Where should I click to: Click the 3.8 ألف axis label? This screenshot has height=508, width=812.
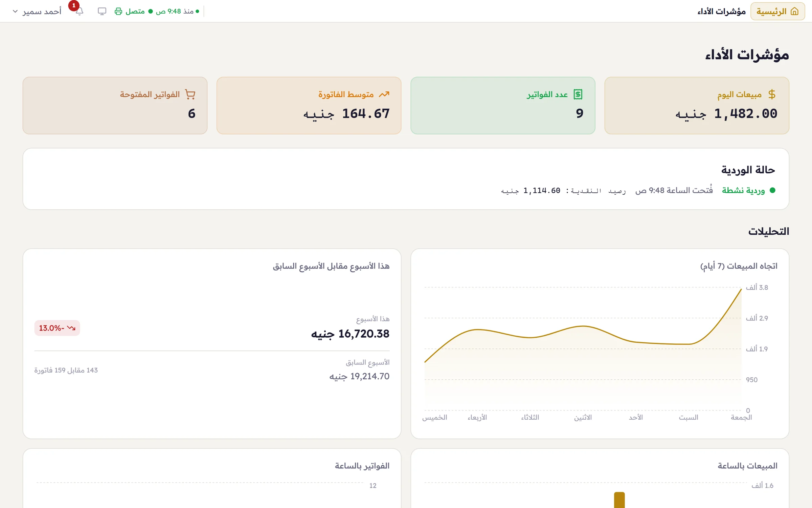(757, 288)
